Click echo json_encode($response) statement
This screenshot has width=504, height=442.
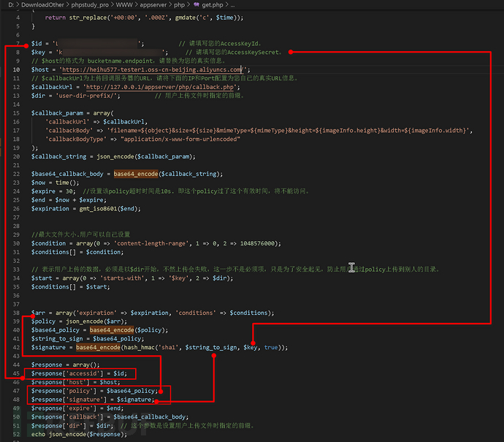[x=79, y=434]
